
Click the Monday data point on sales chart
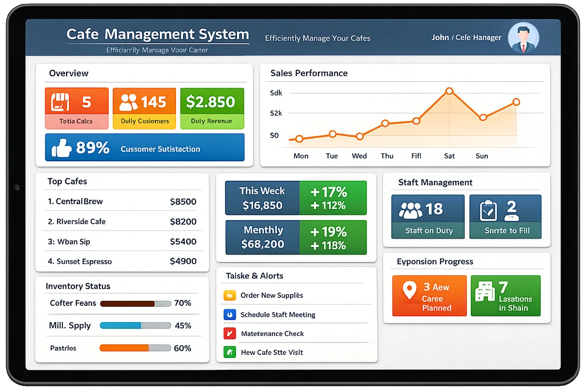point(299,139)
